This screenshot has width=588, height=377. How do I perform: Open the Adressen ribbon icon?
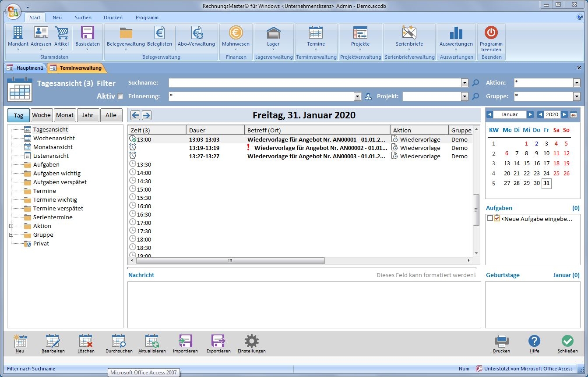(x=41, y=33)
